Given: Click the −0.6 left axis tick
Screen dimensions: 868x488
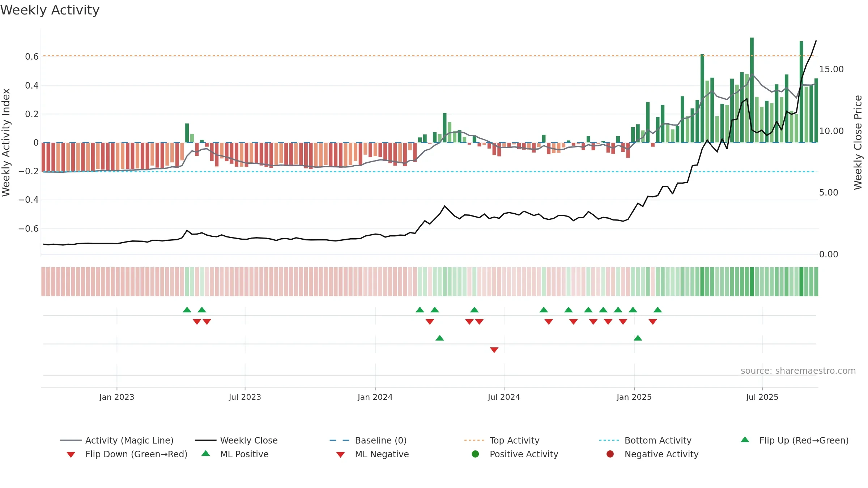Looking at the screenshot, I should point(29,228).
